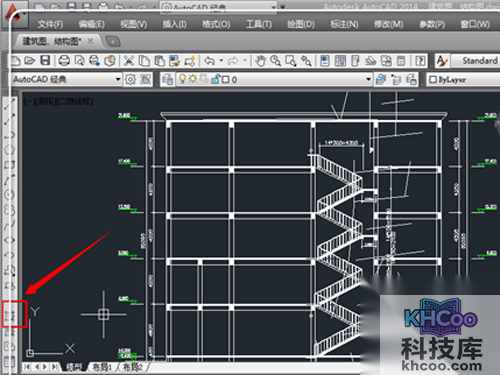Cut selection with the scissors icon
500x375 pixels.
click(x=129, y=61)
